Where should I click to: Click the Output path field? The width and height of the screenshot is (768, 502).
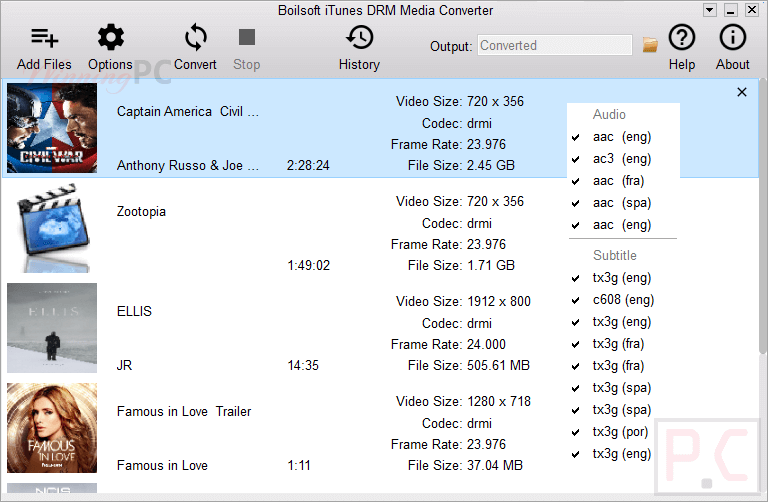[554, 45]
